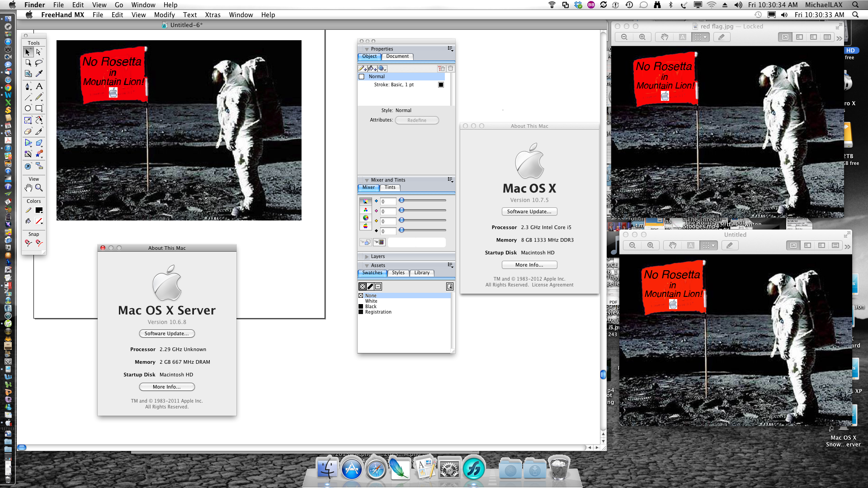Click More Info in Mac OS X Server window
Screen dimensions: 868x488
pos(167,387)
